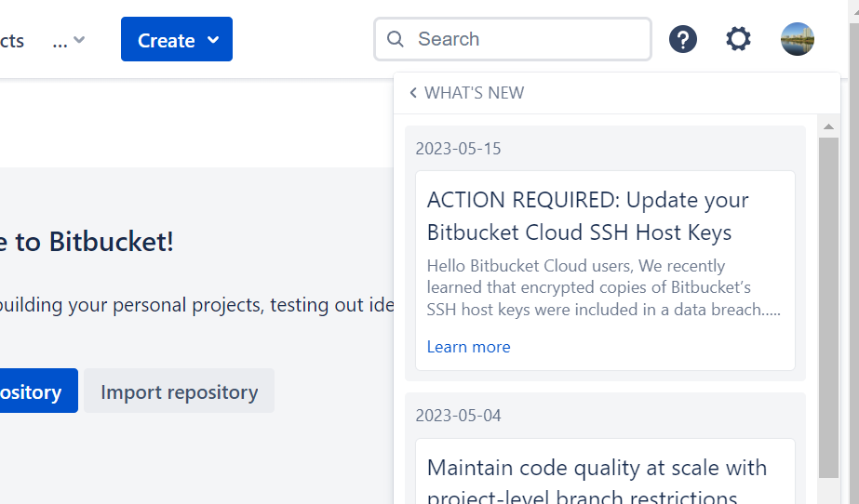This screenshot has width=859, height=504.
Task: Go back using the What's New chevron
Action: click(413, 93)
